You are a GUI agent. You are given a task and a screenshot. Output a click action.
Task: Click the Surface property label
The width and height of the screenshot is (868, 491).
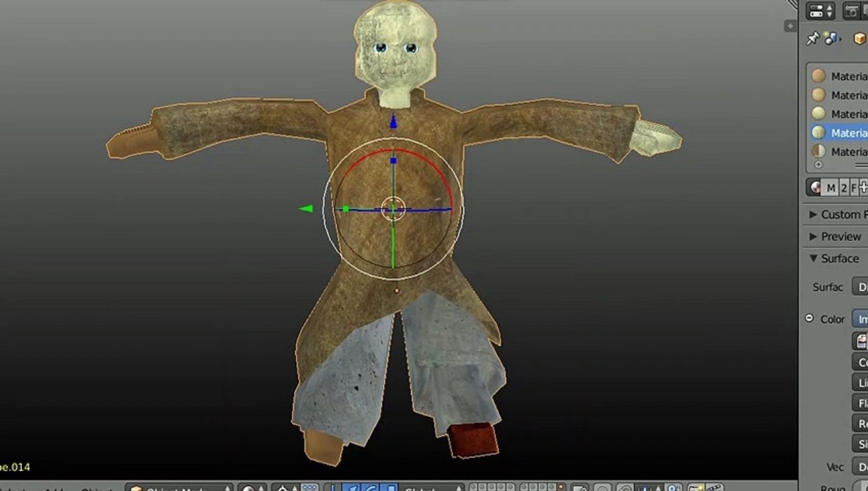828,287
